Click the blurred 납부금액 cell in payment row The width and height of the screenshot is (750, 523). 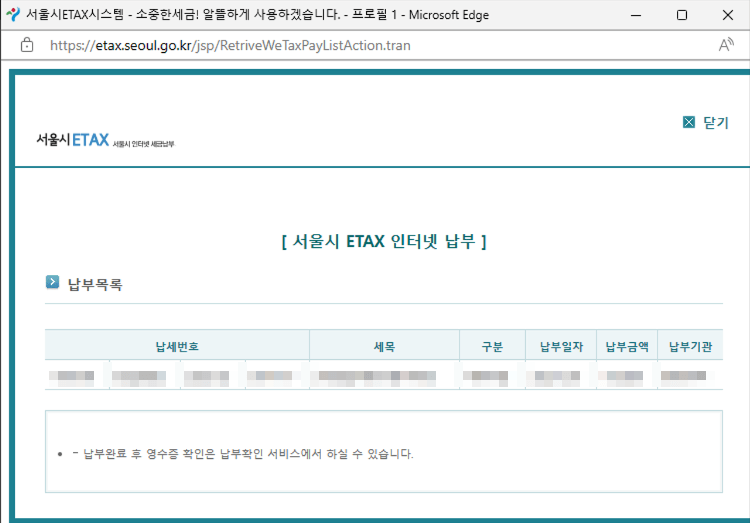pyautogui.click(x=627, y=376)
